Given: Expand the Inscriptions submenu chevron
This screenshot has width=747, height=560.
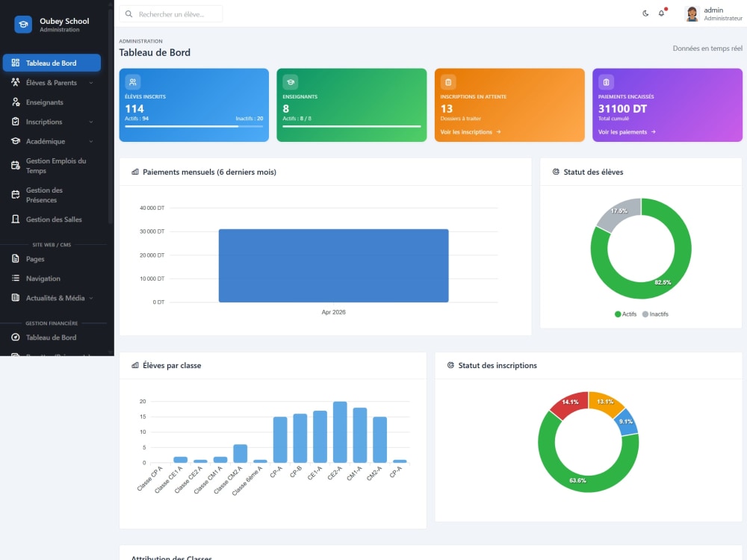Looking at the screenshot, I should point(91,122).
